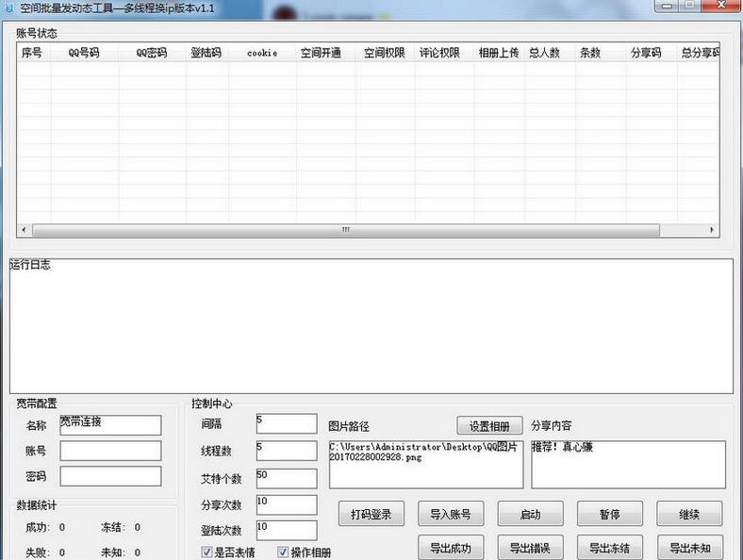Image resolution: width=743 pixels, height=560 pixels.
Task: Focus the 宽带配置 账号 input field
Action: pos(110,451)
